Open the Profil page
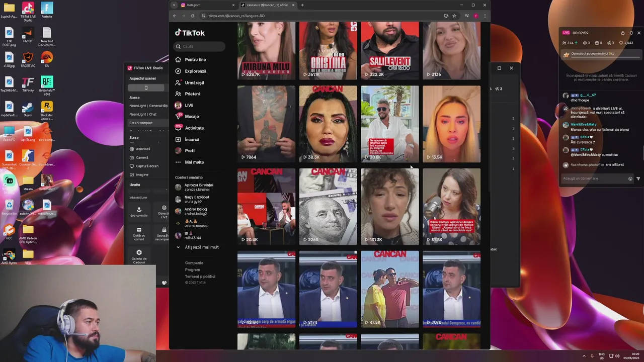 pyautogui.click(x=185, y=150)
